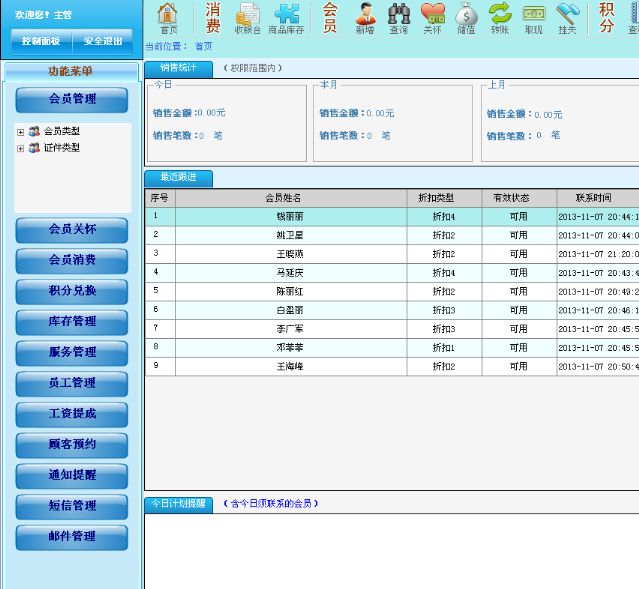This screenshot has width=639, height=589.
Task: Open the 取现 cash withdrawal icon
Action: 533,17
